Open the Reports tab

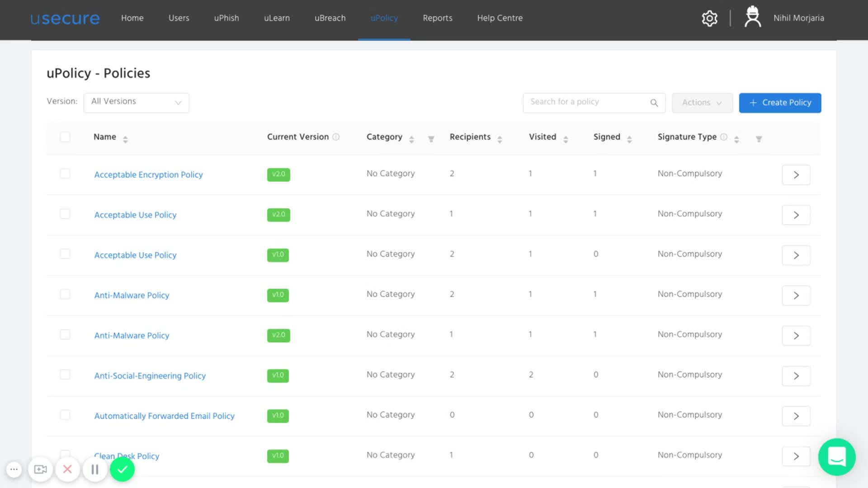[438, 18]
